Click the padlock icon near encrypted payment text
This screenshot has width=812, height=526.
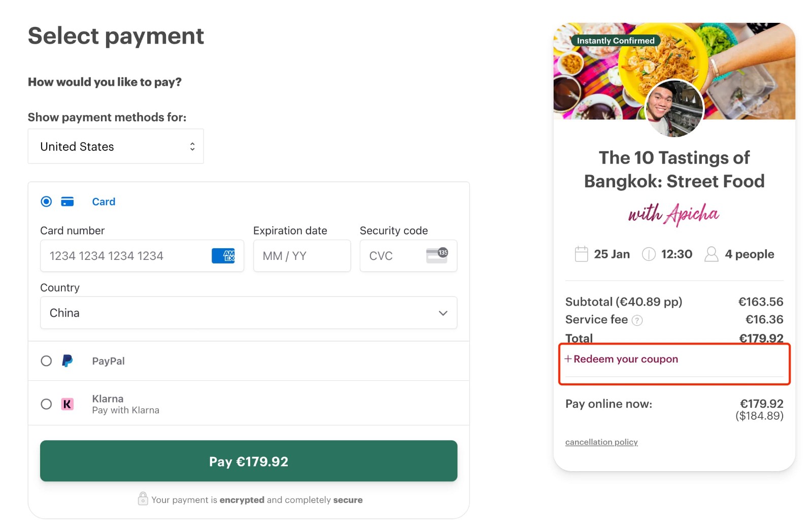pyautogui.click(x=143, y=499)
